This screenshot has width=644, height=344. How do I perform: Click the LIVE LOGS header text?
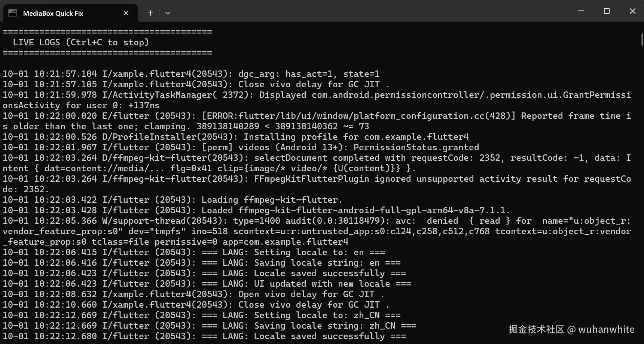[x=81, y=42]
